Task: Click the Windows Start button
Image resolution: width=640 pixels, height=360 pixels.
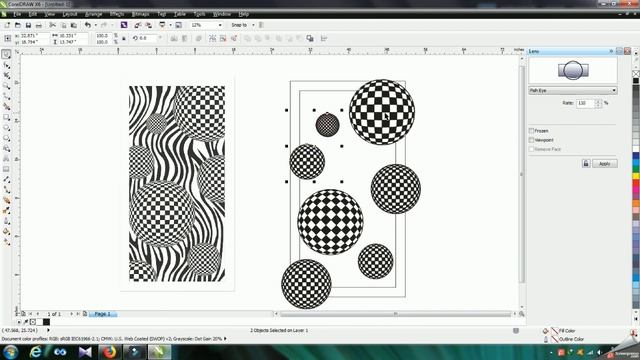Action: click(10, 351)
